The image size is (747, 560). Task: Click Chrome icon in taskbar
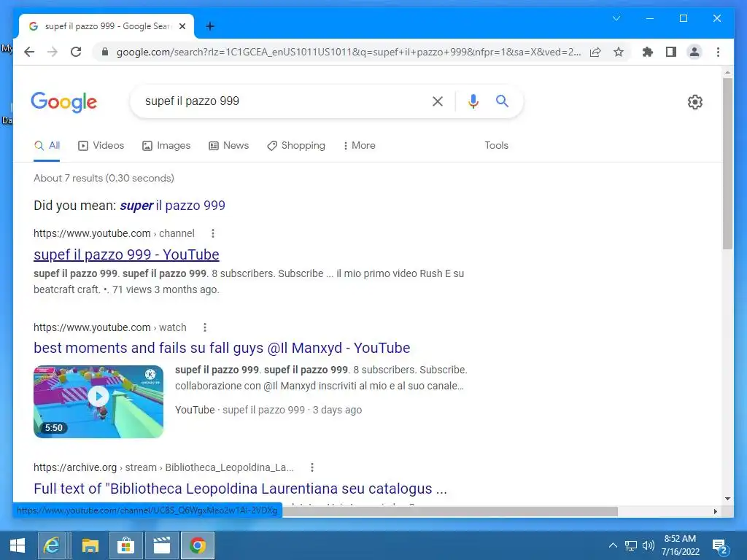[x=197, y=545]
